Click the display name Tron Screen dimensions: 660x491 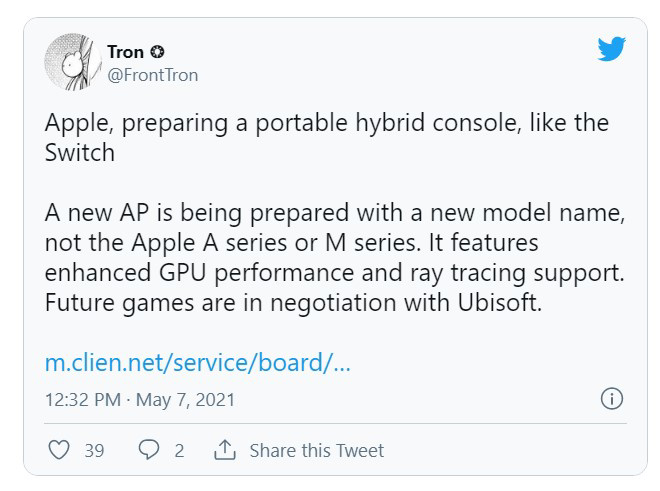click(125, 52)
